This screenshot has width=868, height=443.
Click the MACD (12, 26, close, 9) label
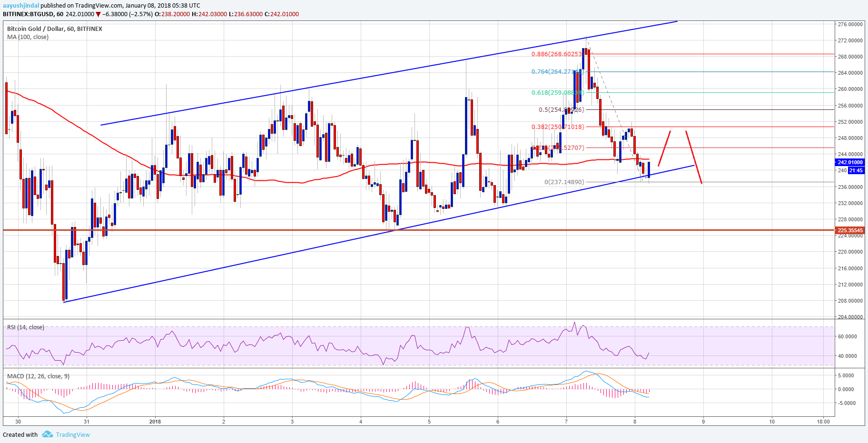click(x=38, y=376)
